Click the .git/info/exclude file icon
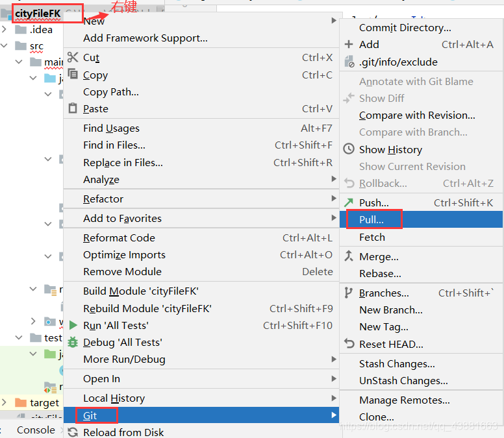This screenshot has height=438, width=504. [x=349, y=62]
